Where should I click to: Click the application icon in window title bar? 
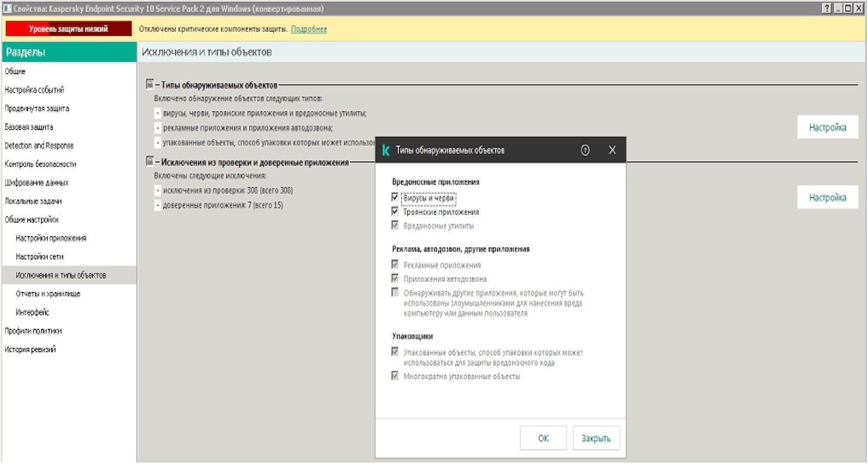[7, 9]
